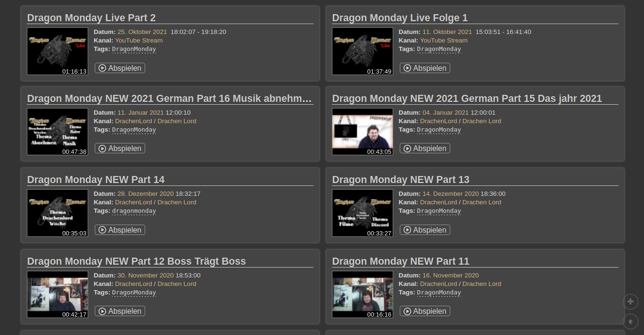Click the thumbnail for NEW Part 14
This screenshot has width=644, height=335.
58,213
